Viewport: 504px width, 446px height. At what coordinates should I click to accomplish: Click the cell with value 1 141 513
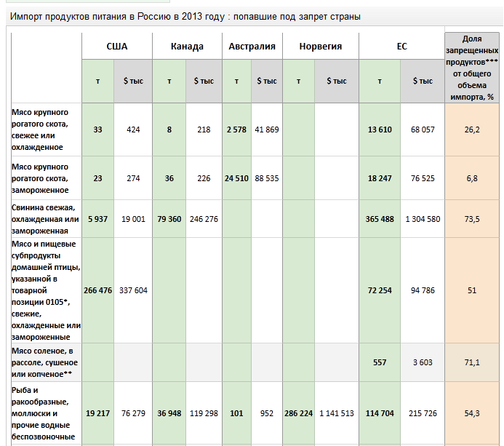(336, 413)
